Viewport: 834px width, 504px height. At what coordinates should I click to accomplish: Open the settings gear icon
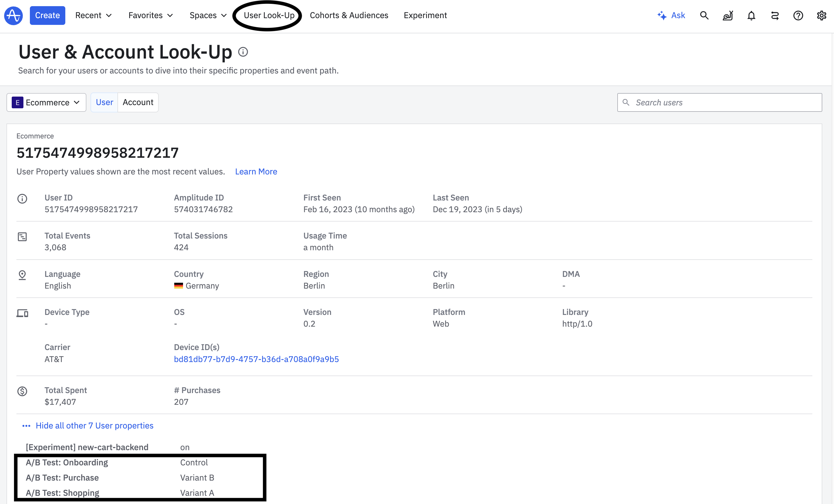(x=821, y=16)
